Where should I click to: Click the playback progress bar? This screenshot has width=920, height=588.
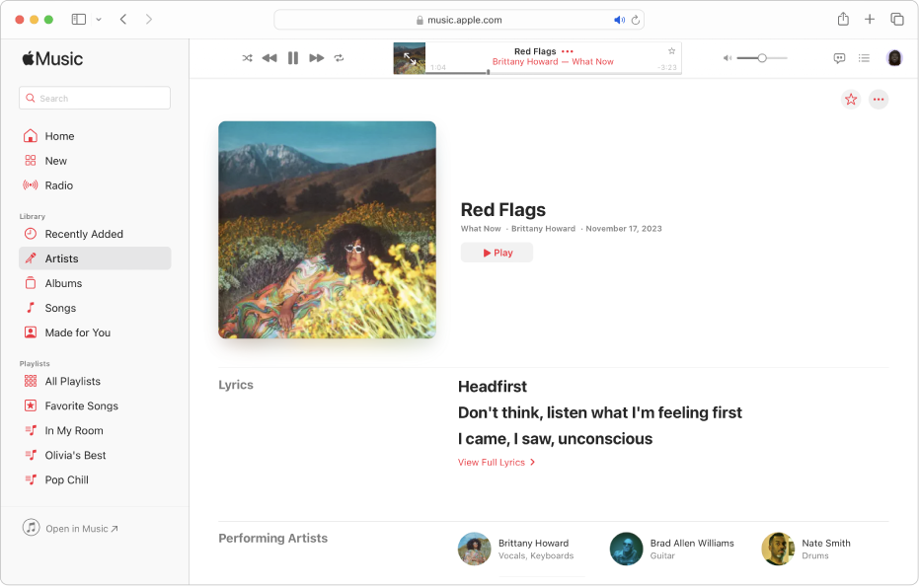point(553,73)
